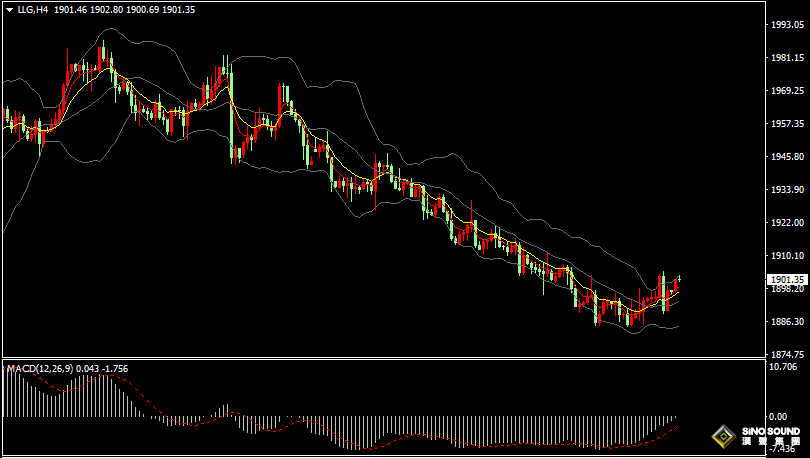
Task: Select the latest red candle at far right
Action: (676, 285)
